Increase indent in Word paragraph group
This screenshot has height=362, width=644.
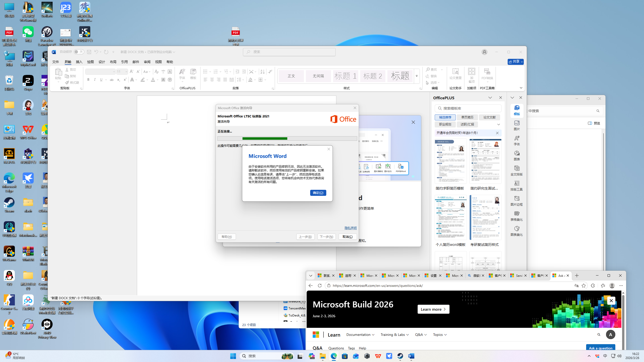(244, 72)
